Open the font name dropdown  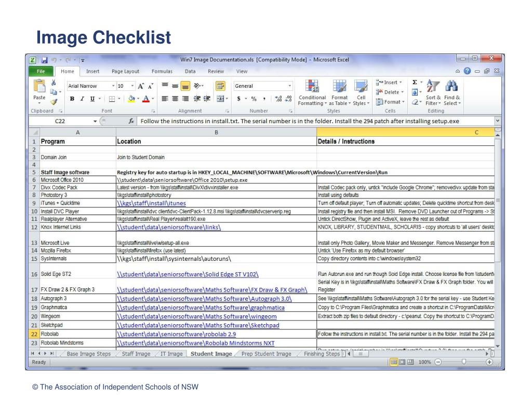coord(113,86)
